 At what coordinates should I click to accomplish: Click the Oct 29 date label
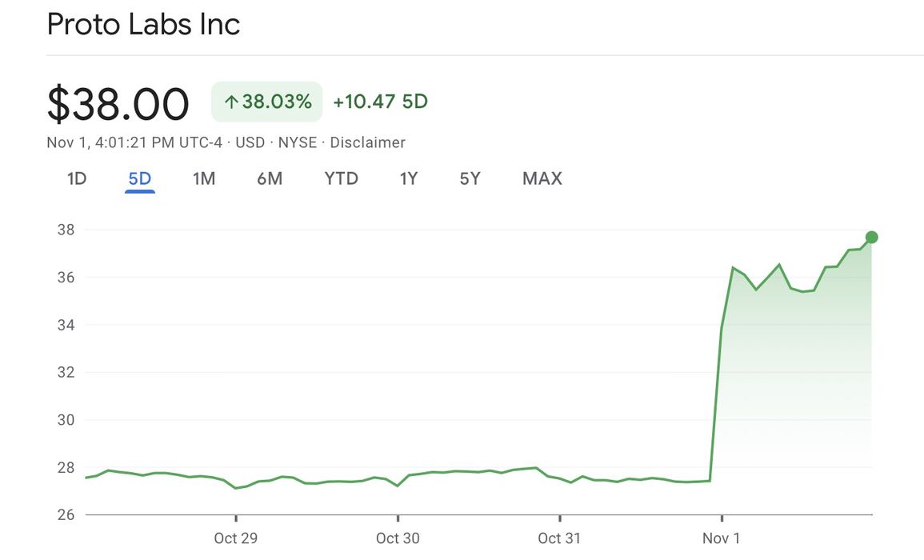point(236,538)
